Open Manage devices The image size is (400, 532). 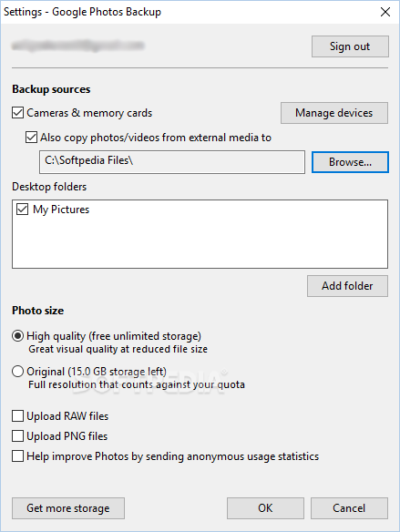coord(334,113)
